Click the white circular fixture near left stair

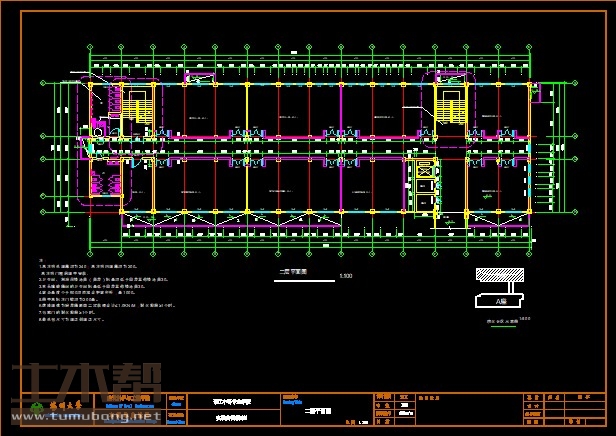[98, 129]
